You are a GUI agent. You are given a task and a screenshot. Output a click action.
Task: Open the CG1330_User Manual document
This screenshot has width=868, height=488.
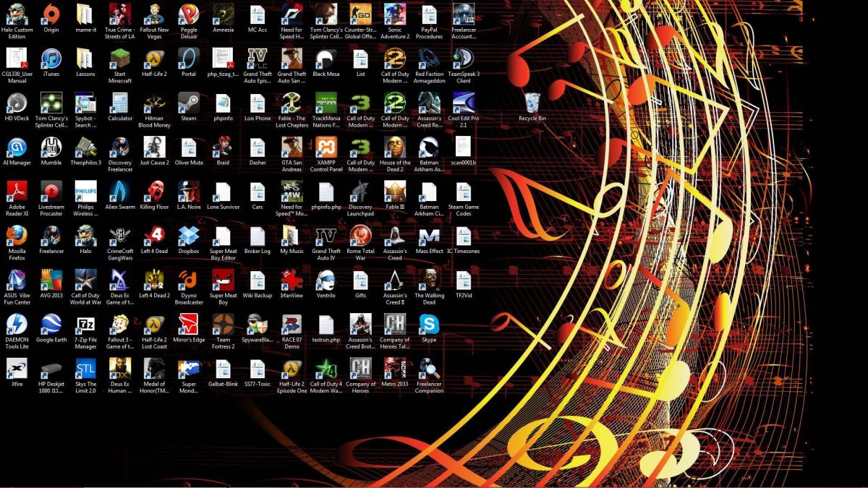pos(17,60)
